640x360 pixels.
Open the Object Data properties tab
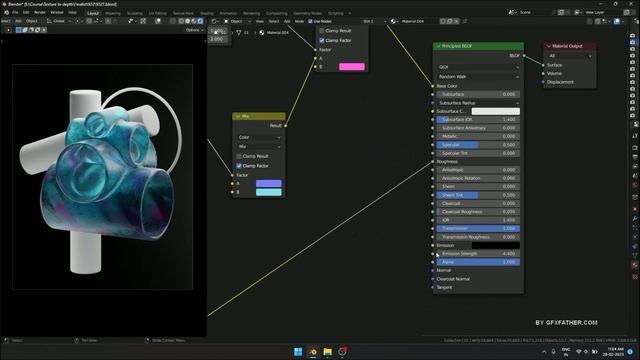(x=635, y=254)
